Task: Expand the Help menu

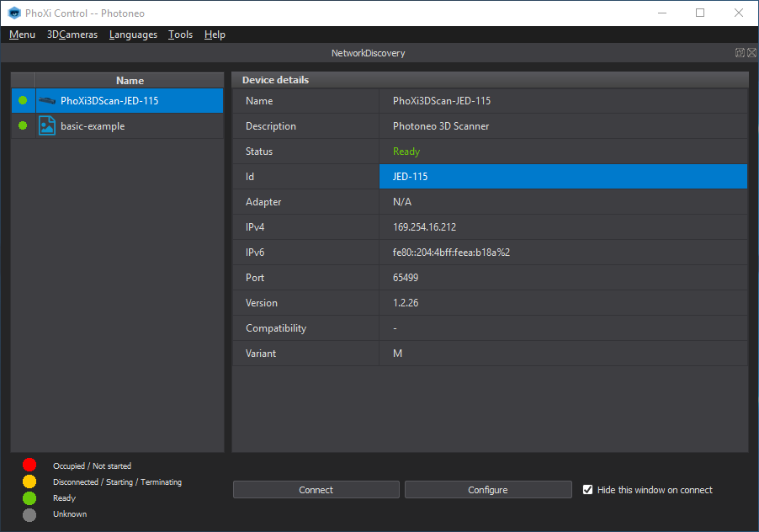Action: pos(215,35)
